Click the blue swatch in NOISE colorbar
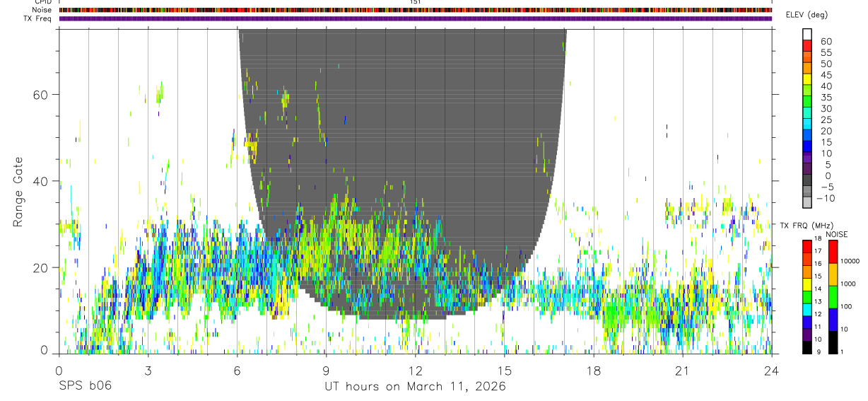868x401 pixels. tap(833, 319)
